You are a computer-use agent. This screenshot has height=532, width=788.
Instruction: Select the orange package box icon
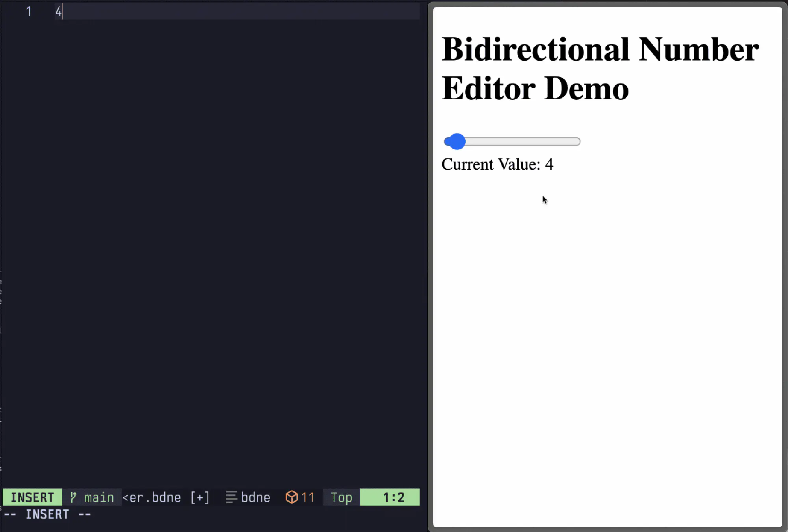pyautogui.click(x=292, y=497)
